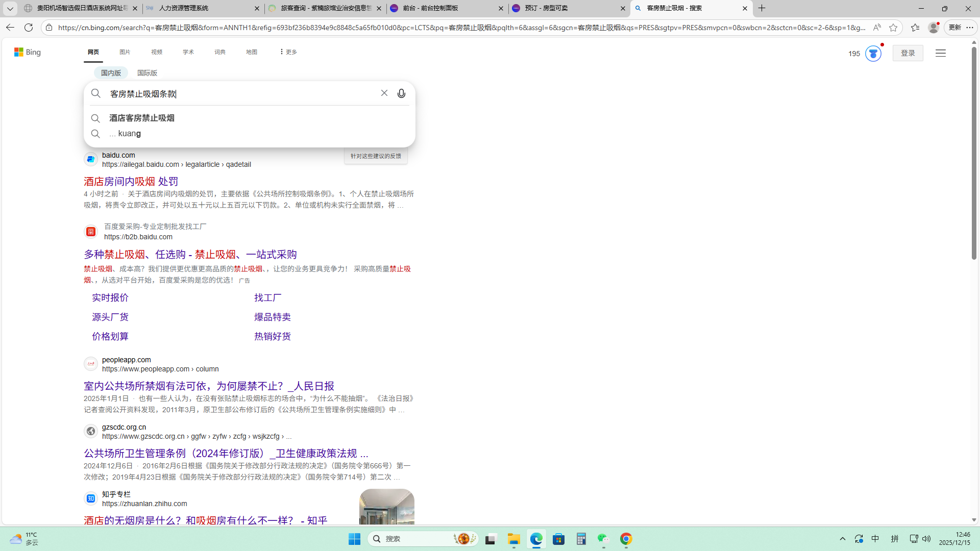Pick the 酒店客房禁止吸烟 search suggestion
This screenshot has height=551, width=980.
click(x=142, y=118)
